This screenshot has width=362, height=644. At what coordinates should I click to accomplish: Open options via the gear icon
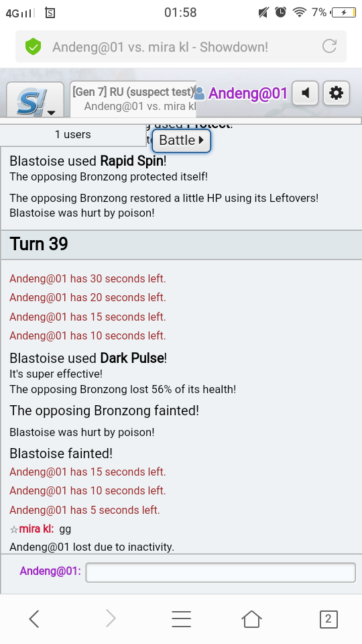pyautogui.click(x=336, y=93)
